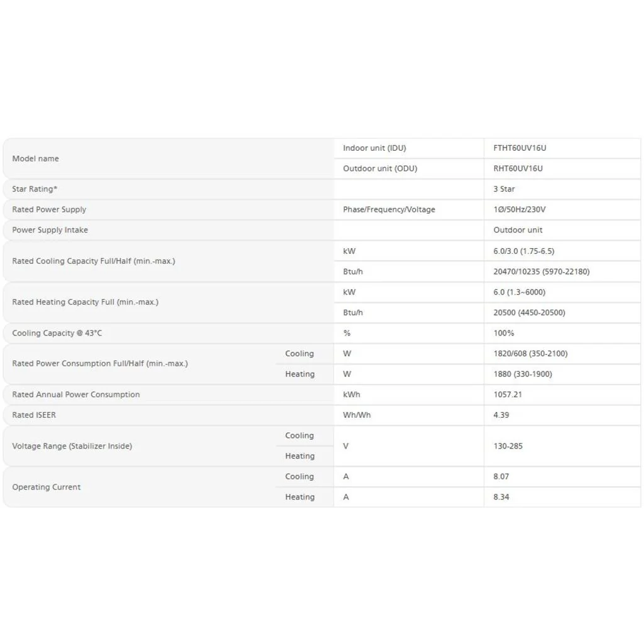644x644 pixels.
Task: Click the Model name row label
Action: 35,158
